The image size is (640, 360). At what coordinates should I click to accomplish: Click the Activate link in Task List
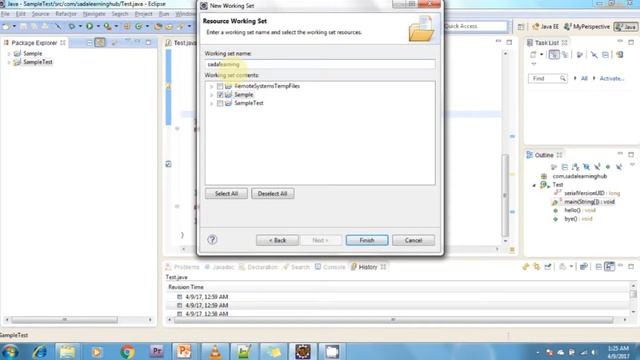point(611,78)
